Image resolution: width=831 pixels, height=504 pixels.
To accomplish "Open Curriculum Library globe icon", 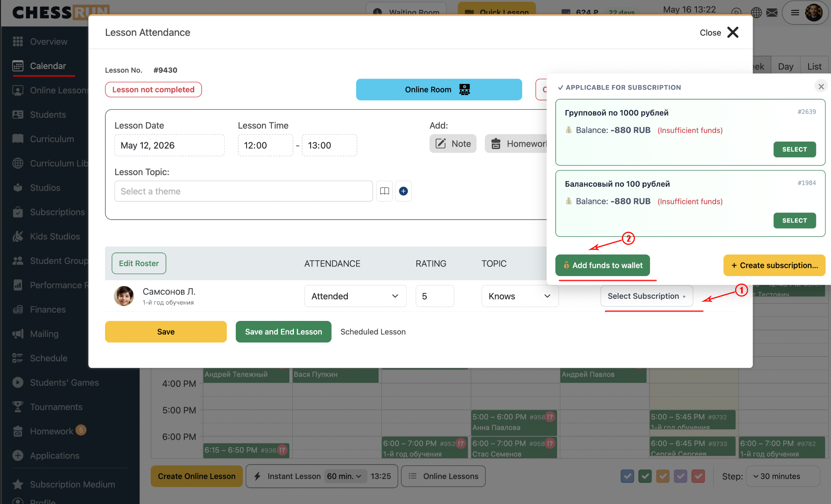I will pyautogui.click(x=18, y=163).
